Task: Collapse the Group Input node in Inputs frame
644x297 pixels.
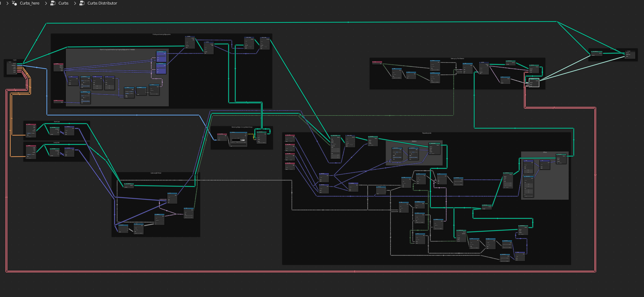Action: click(8, 62)
